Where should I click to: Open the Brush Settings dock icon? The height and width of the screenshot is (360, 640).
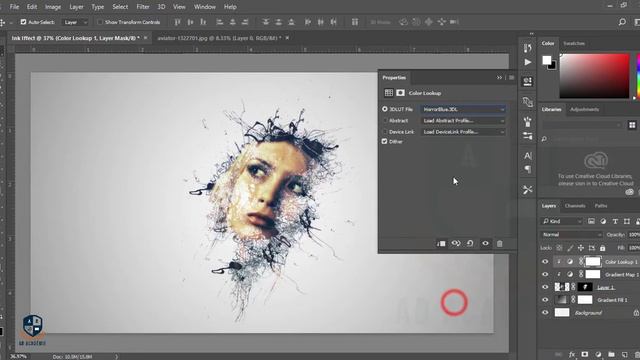[527, 122]
